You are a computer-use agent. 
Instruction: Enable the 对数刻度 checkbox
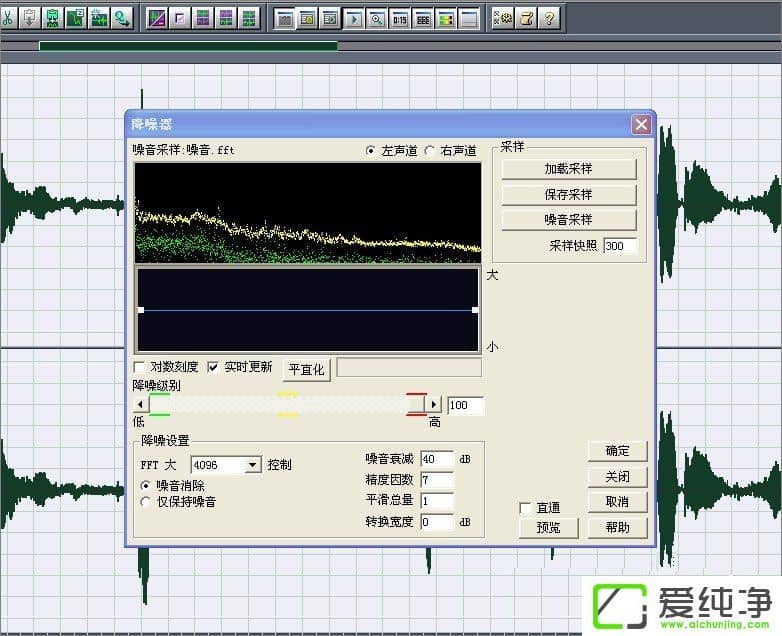[140, 367]
